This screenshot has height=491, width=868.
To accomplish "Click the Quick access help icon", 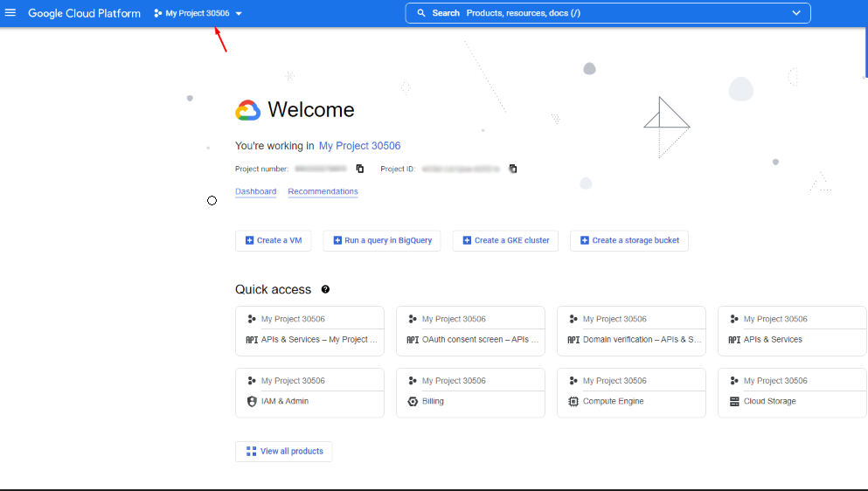I will coord(325,289).
